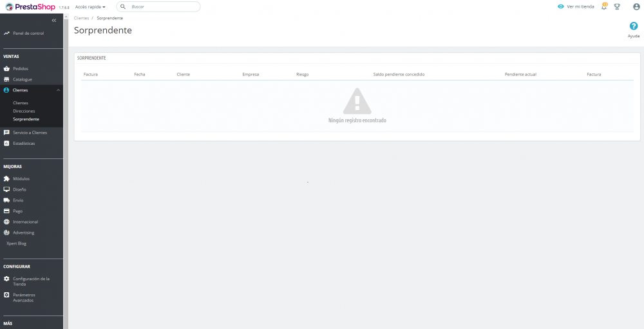Open Servicio a Clientes menu label
Viewport: 644px width, 329px height.
pos(30,133)
